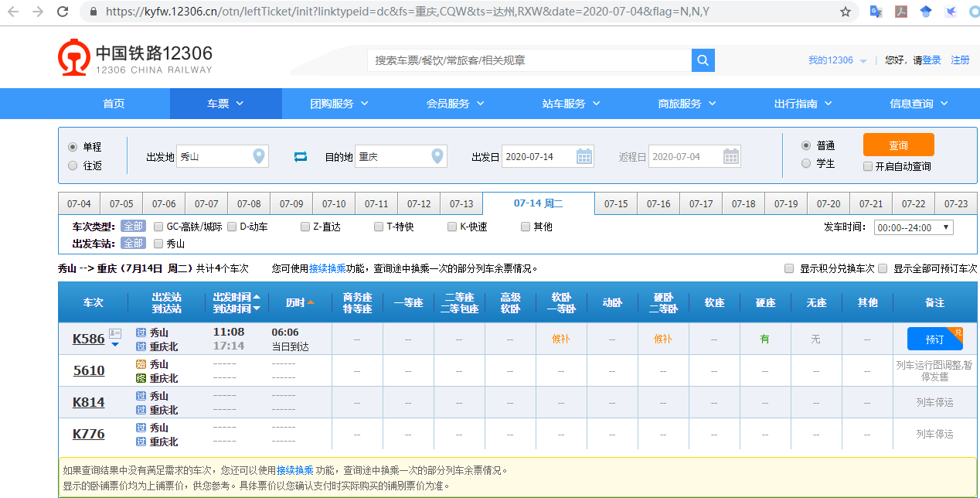Click 接续换乘 link above results table

click(x=328, y=268)
